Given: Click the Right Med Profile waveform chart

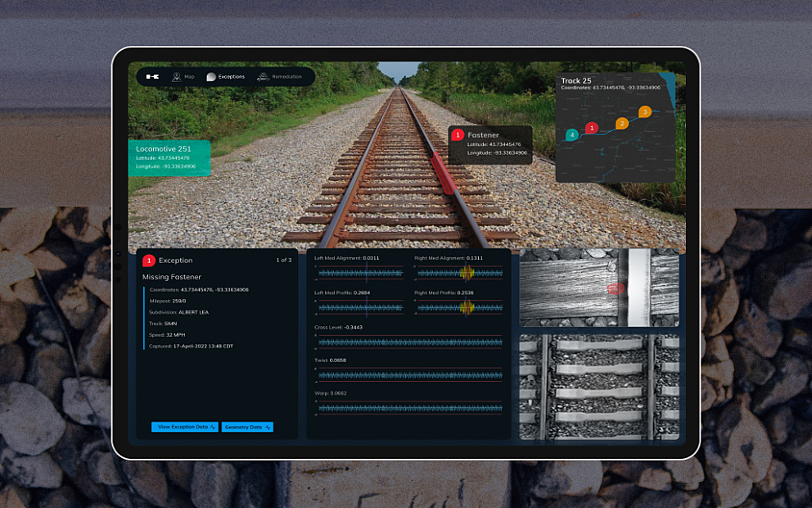Looking at the screenshot, I should coord(460,308).
